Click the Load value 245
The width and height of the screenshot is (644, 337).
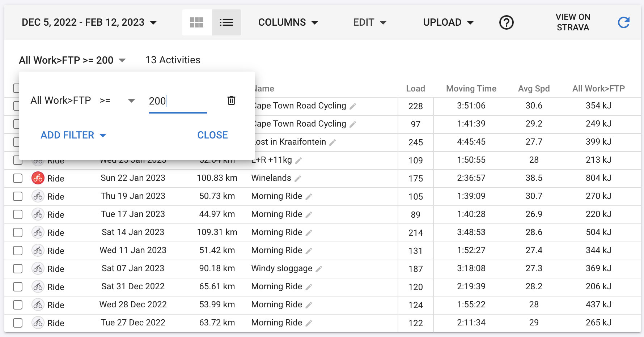tap(415, 142)
